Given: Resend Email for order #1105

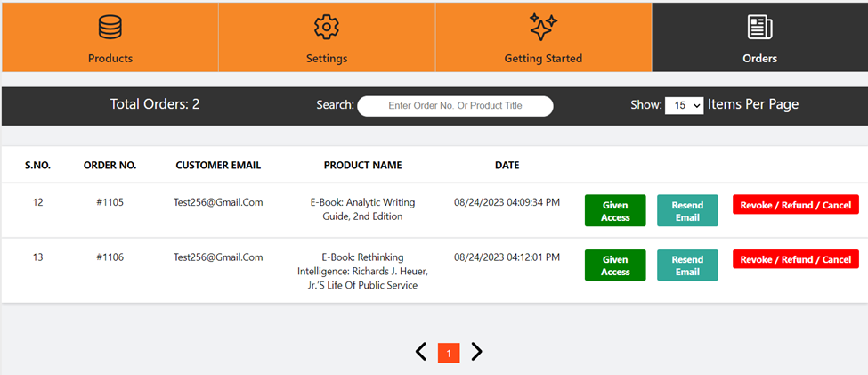Looking at the screenshot, I should [687, 211].
